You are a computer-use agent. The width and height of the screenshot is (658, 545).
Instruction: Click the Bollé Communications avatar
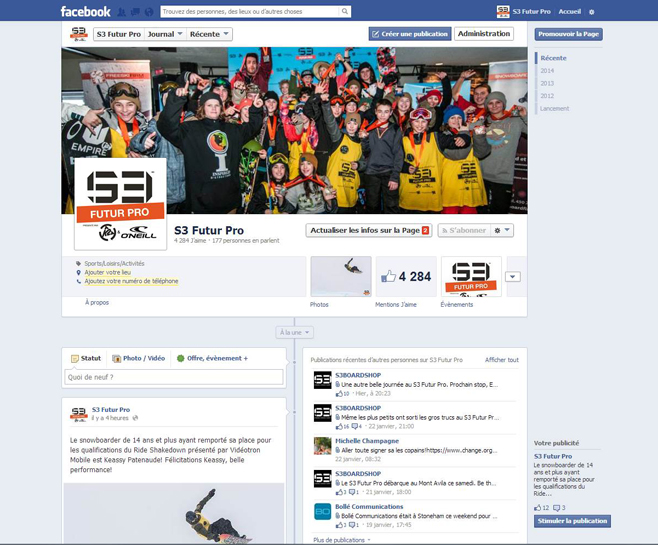pyautogui.click(x=322, y=511)
